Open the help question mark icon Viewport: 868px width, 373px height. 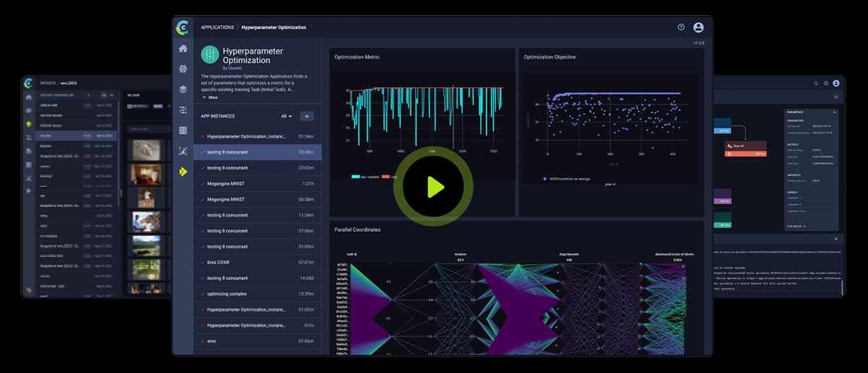click(681, 28)
